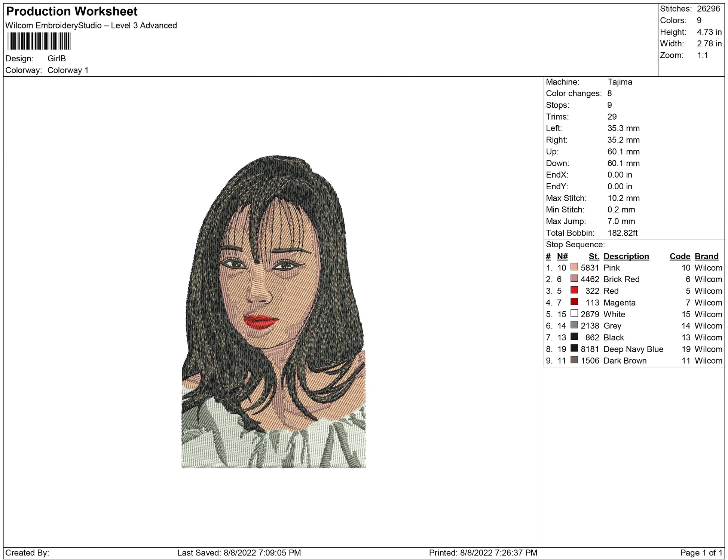This screenshot has width=728, height=560.
Task: Click the Production Worksheet title
Action: [72, 12]
